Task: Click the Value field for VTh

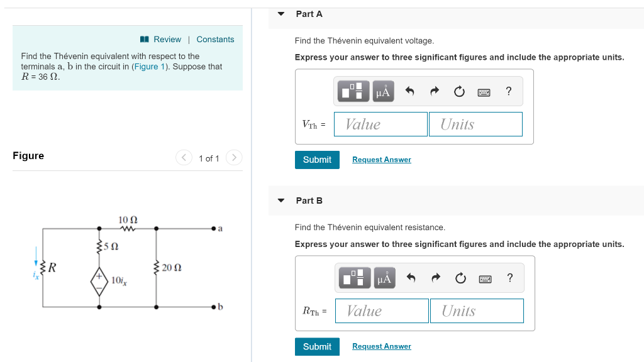Action: [380, 124]
